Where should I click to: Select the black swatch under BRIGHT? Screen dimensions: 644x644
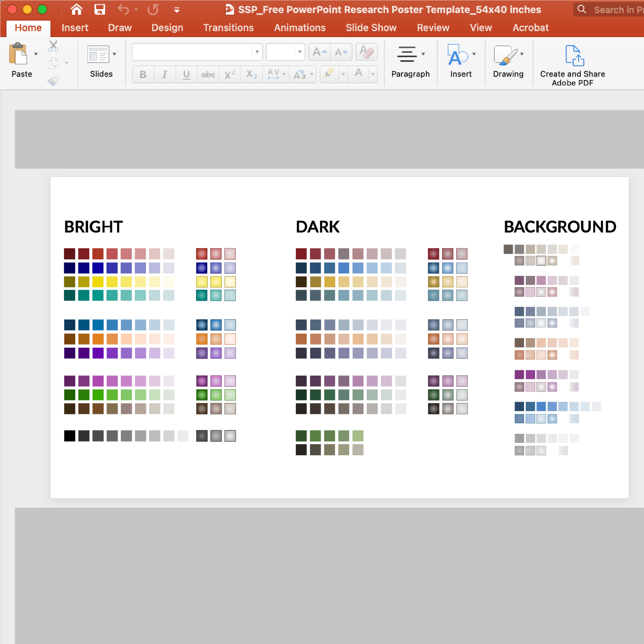coord(69,436)
